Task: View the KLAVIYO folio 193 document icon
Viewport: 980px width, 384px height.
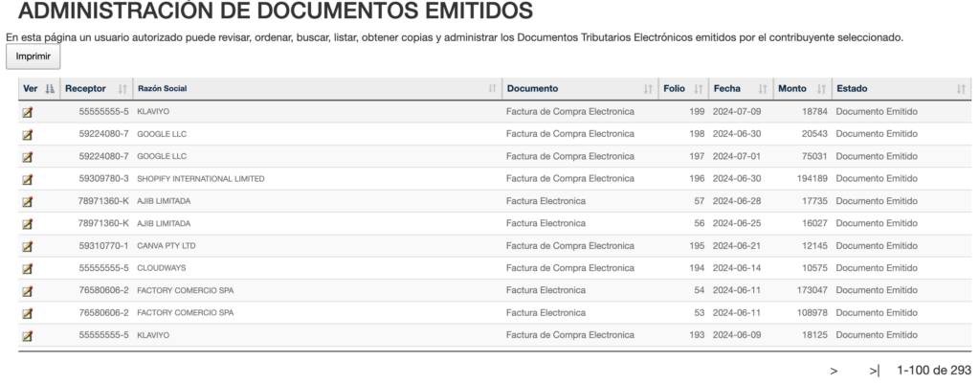Action: pyautogui.click(x=27, y=336)
